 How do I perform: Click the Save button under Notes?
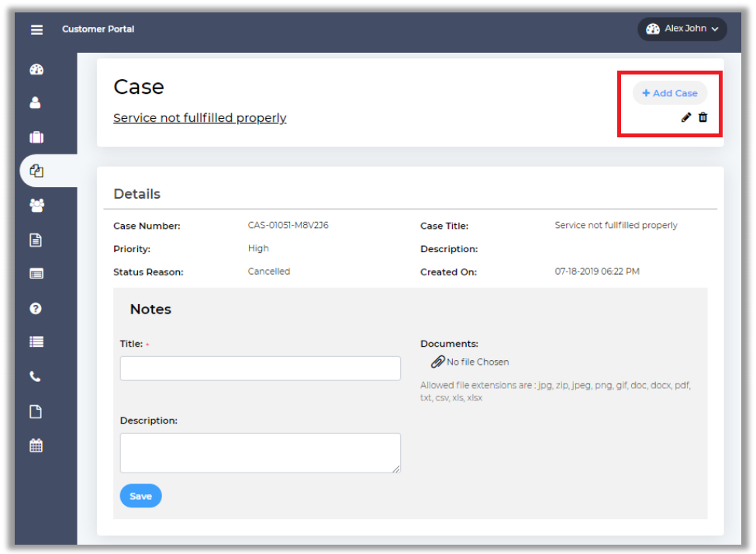click(x=140, y=496)
